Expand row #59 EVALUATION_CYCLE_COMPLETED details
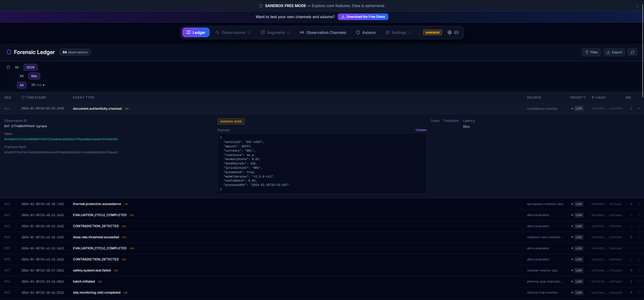Screen dimensions: 644x300 tap(639, 248)
